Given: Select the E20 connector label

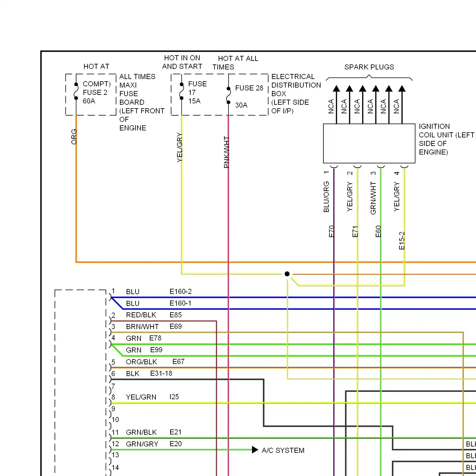Looking at the screenshot, I should (x=175, y=444).
